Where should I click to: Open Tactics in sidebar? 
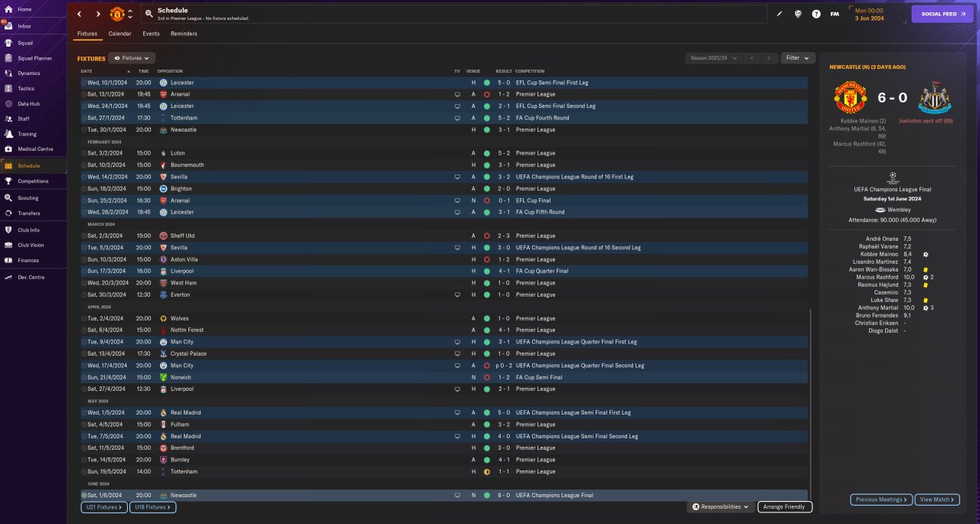click(26, 89)
